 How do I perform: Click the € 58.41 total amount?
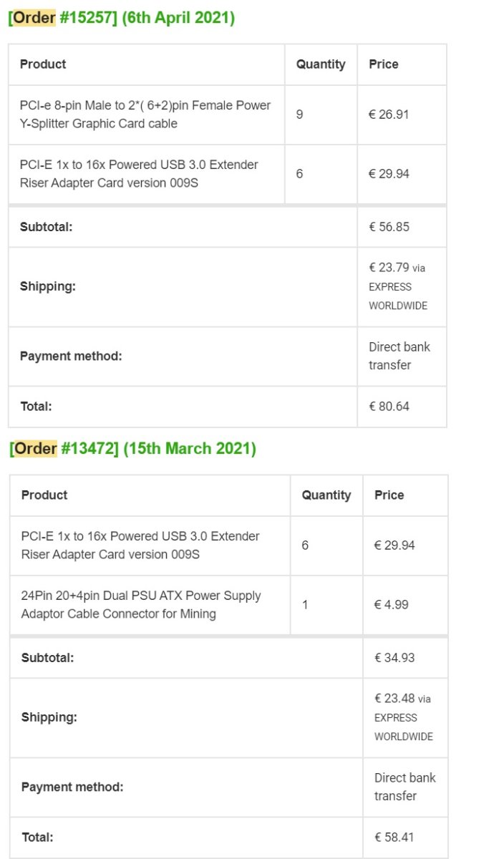point(394,837)
